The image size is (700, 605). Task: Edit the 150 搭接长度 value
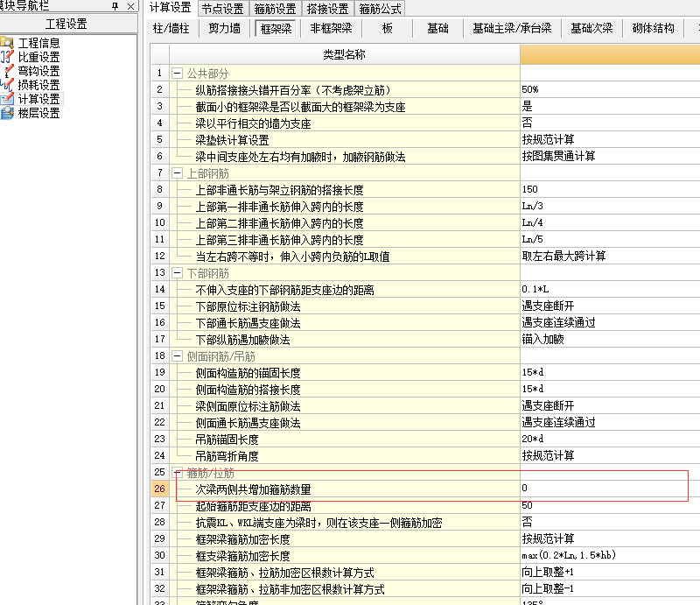[x=610, y=189]
